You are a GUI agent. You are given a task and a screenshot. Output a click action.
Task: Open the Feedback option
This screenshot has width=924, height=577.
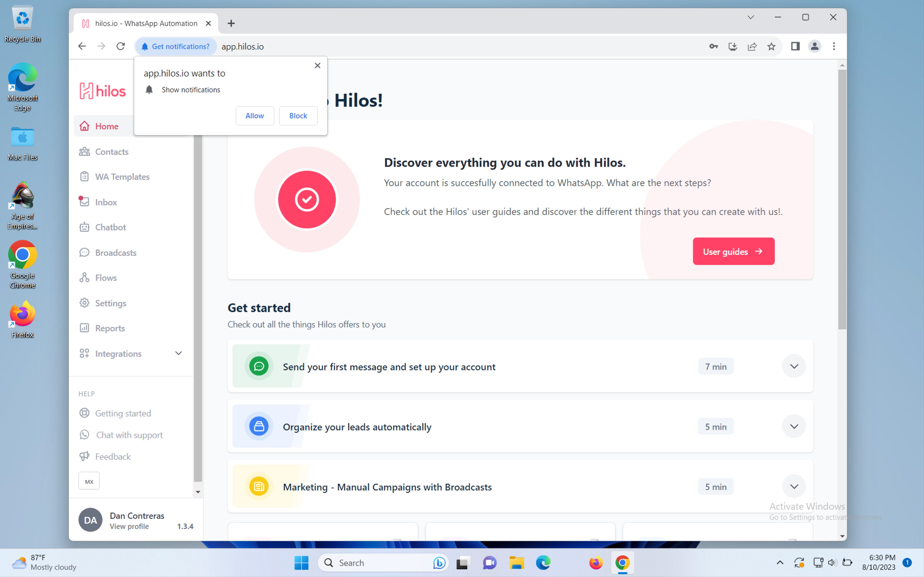[x=113, y=456]
